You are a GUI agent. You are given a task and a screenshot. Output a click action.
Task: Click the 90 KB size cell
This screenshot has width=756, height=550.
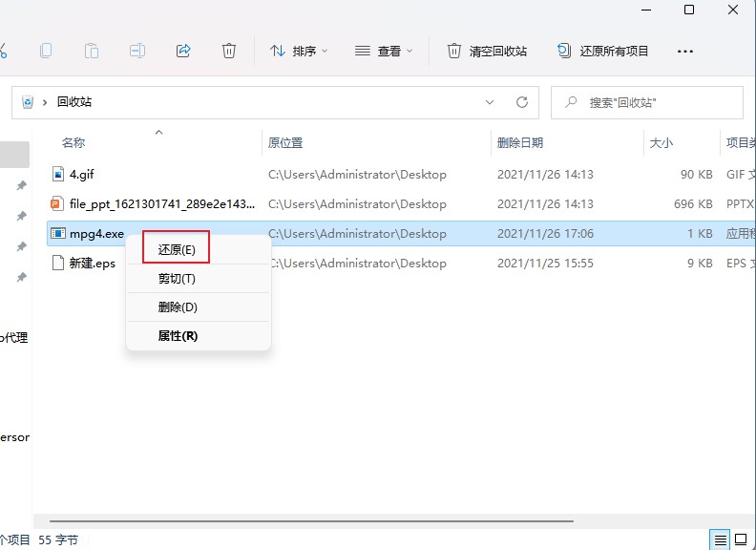click(x=696, y=174)
